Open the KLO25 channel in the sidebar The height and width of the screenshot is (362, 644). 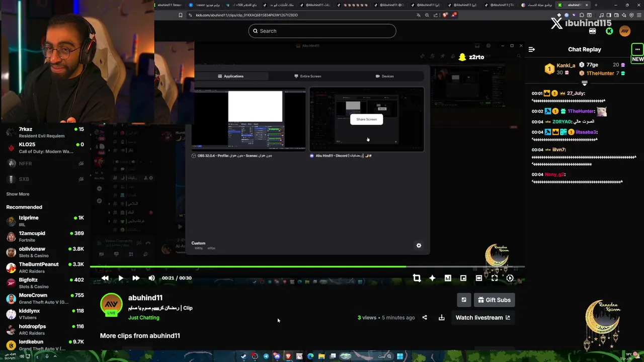pyautogui.click(x=45, y=148)
